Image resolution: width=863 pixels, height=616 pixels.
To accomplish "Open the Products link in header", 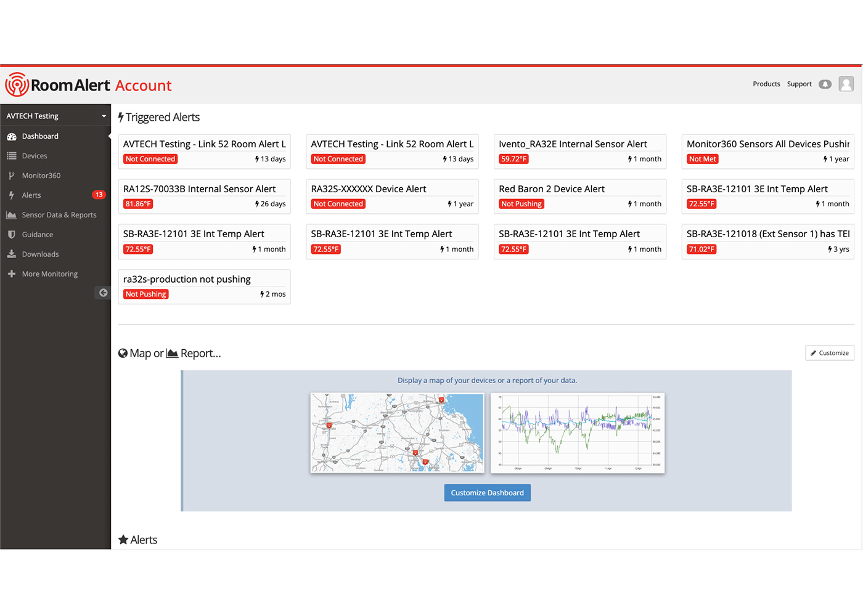I will [766, 84].
